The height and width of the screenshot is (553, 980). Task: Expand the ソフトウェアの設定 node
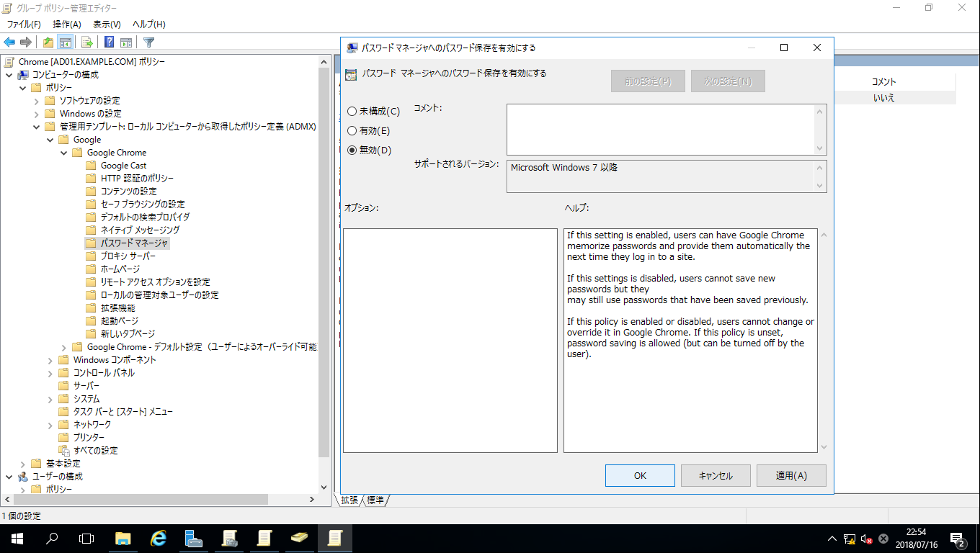37,101
